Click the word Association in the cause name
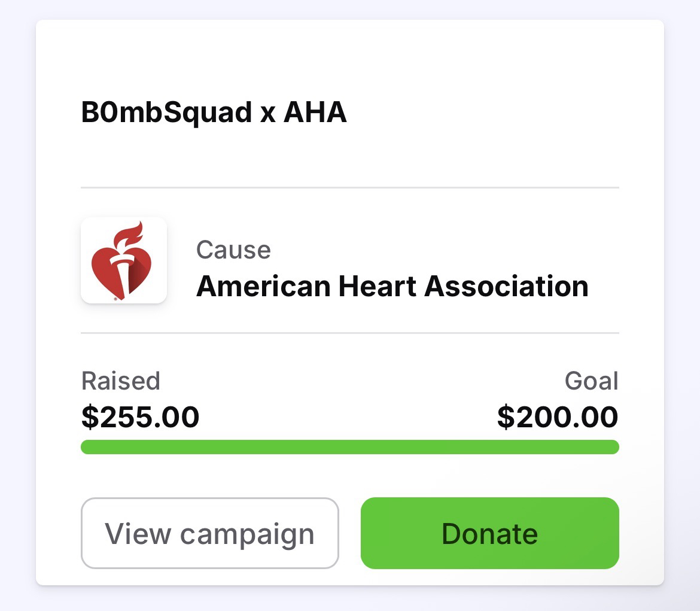The height and width of the screenshot is (611, 700). [x=506, y=286]
